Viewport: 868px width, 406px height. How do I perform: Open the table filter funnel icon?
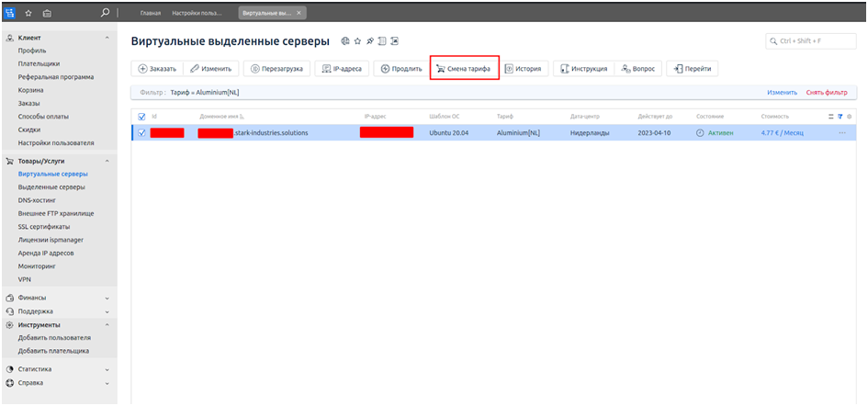tap(840, 117)
